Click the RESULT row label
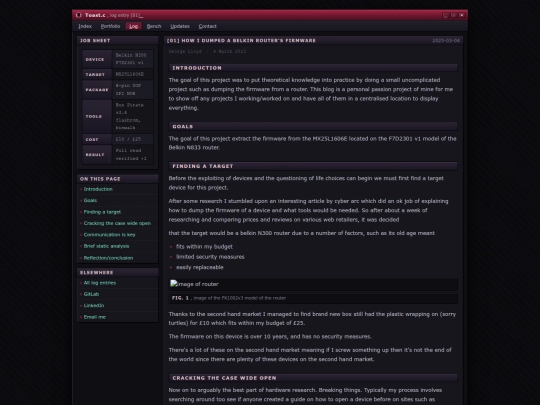The image size is (540, 405). tap(97, 155)
